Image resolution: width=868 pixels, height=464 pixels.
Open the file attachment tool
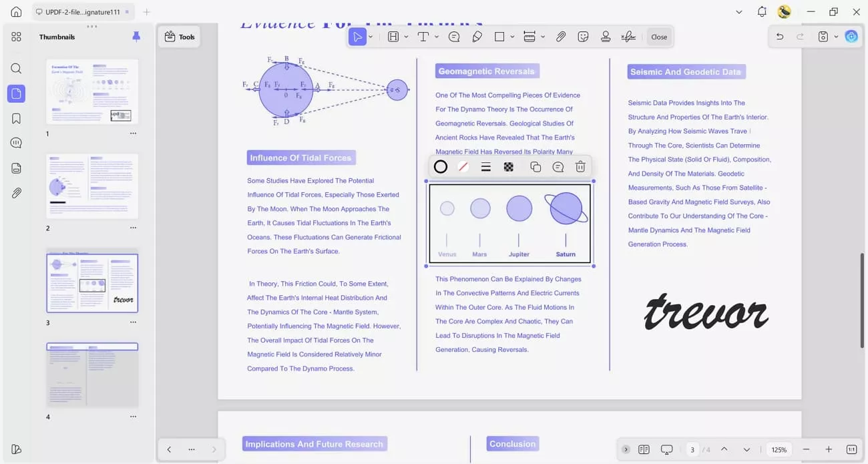(561, 37)
